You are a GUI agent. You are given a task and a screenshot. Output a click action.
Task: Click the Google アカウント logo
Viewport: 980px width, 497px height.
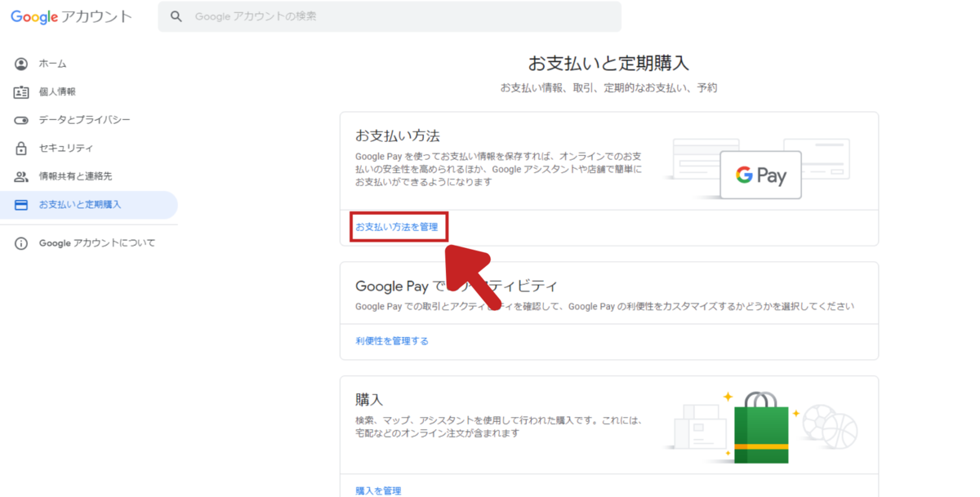pyautogui.click(x=71, y=16)
